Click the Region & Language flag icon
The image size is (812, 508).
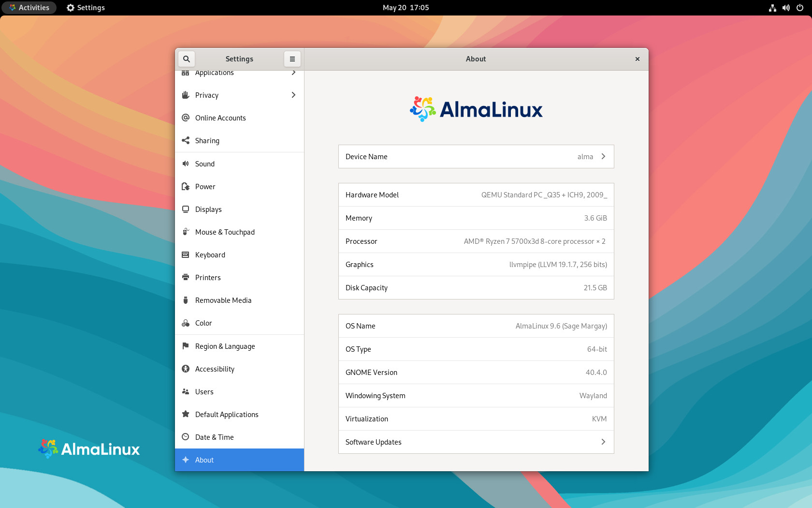[186, 346]
